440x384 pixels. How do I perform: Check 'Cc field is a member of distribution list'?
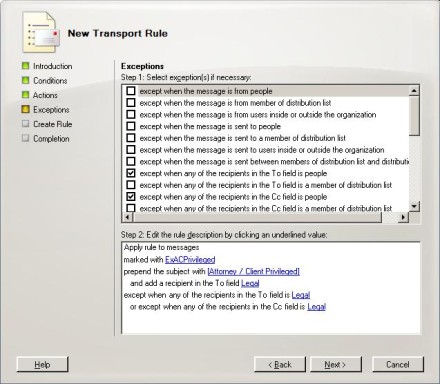point(131,208)
